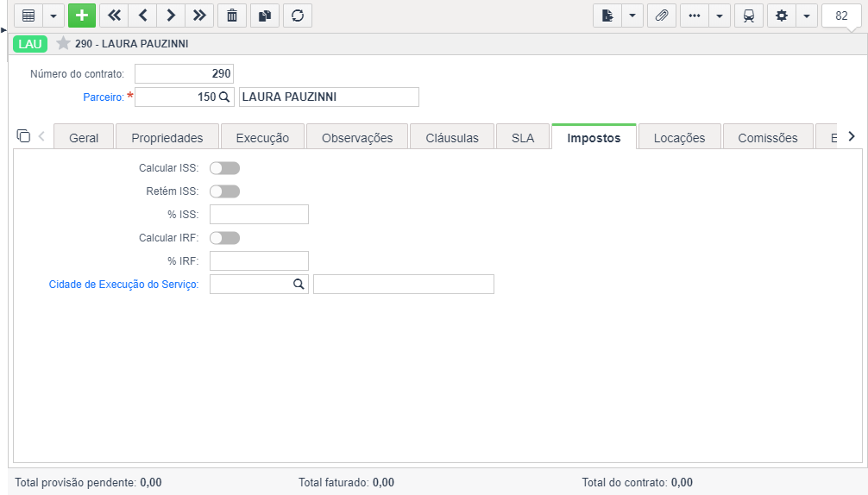Open Parceiro search magnifier

pyautogui.click(x=224, y=97)
